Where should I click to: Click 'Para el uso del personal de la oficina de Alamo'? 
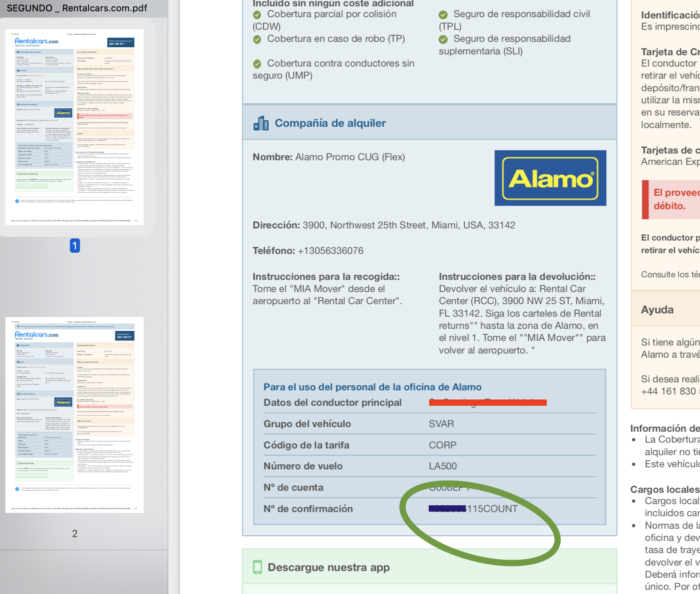(x=372, y=387)
